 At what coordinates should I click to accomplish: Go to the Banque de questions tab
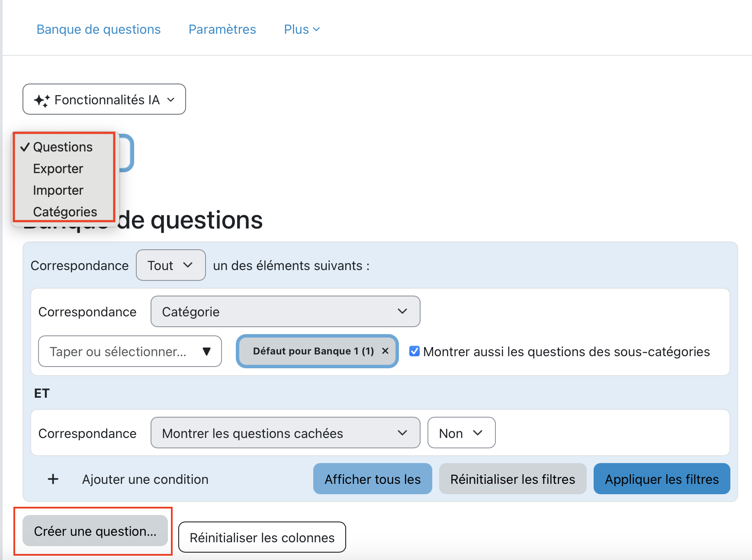coord(99,29)
